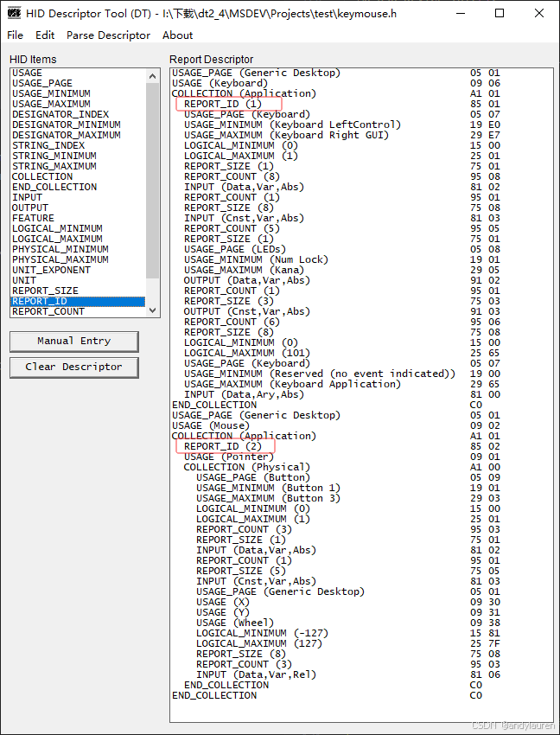Select PHYSICAL_MINIMUM item
The image size is (560, 735).
pyautogui.click(x=77, y=249)
